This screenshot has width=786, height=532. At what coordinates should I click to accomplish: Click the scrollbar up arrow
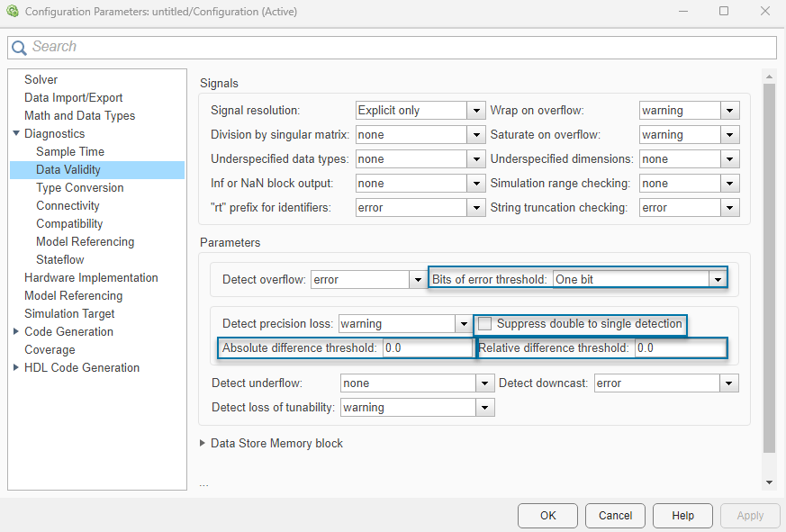[x=769, y=77]
